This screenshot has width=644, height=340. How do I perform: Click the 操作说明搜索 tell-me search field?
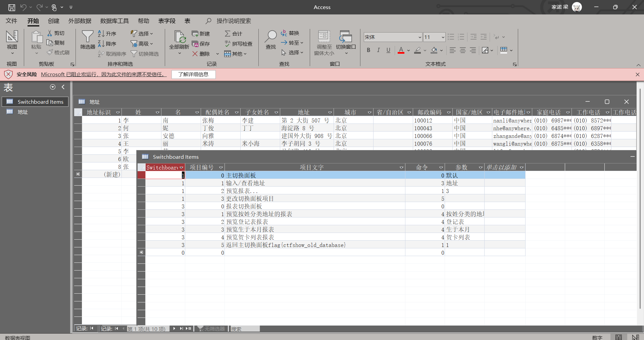234,21
